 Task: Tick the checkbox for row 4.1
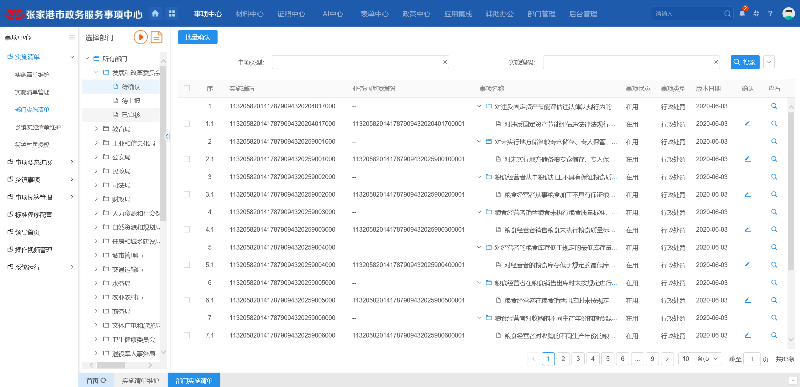coord(187,229)
